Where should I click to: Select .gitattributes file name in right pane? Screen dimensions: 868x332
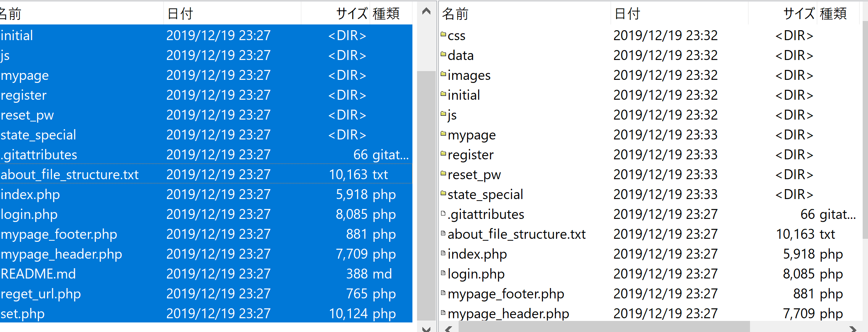[x=486, y=214]
